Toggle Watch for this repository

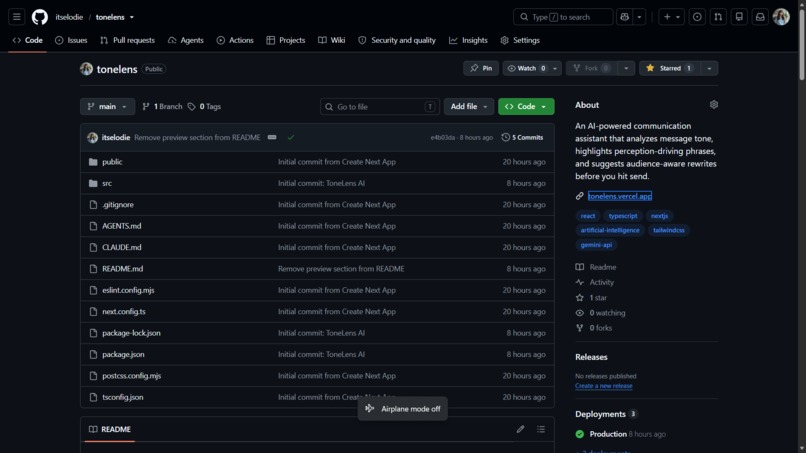[526, 68]
